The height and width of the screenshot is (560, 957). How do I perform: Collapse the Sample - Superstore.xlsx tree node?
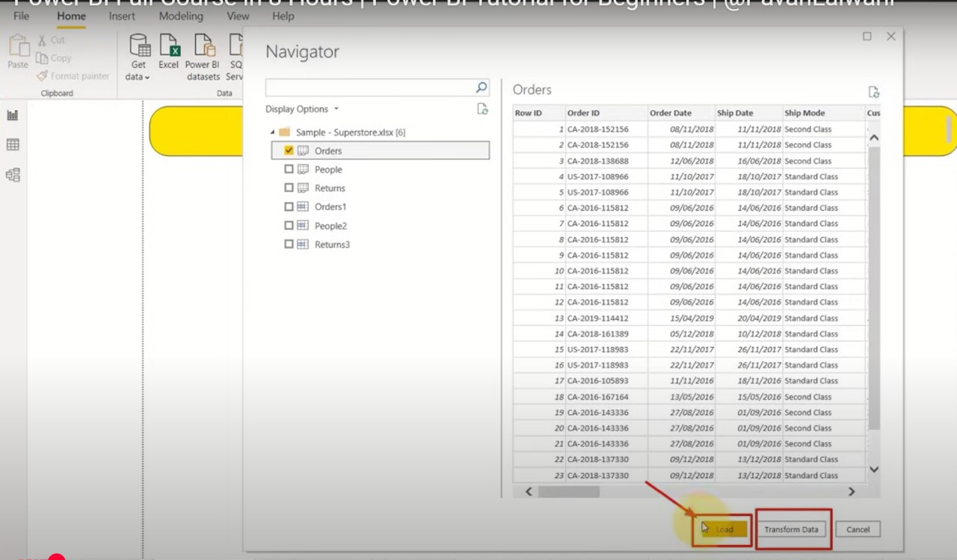(272, 132)
